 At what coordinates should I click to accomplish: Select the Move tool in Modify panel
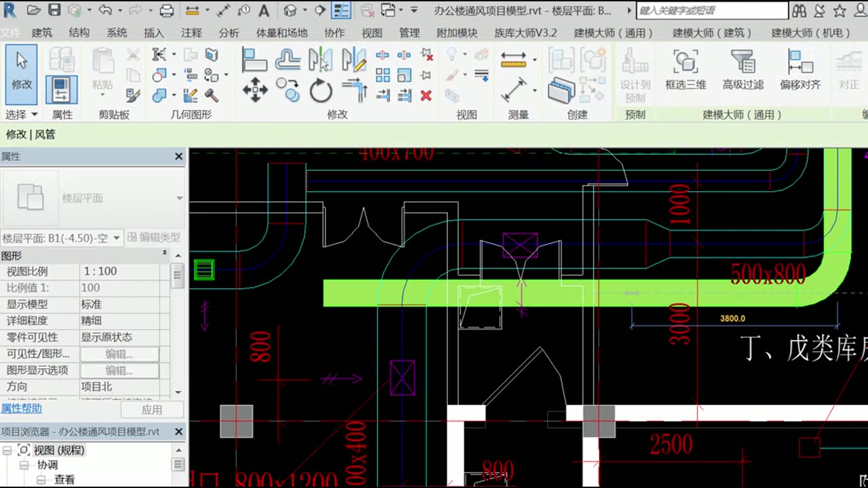tap(255, 90)
